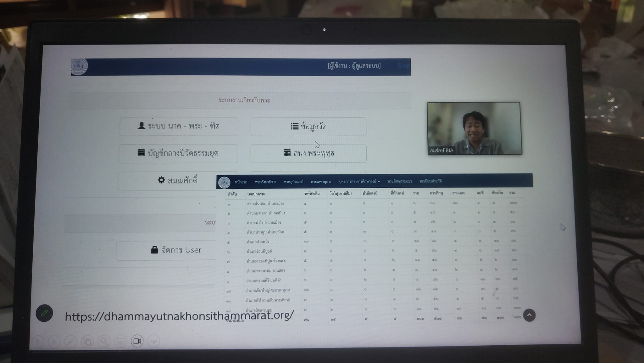Click the scroll-to-top arrow button
644x363 pixels.
[529, 315]
